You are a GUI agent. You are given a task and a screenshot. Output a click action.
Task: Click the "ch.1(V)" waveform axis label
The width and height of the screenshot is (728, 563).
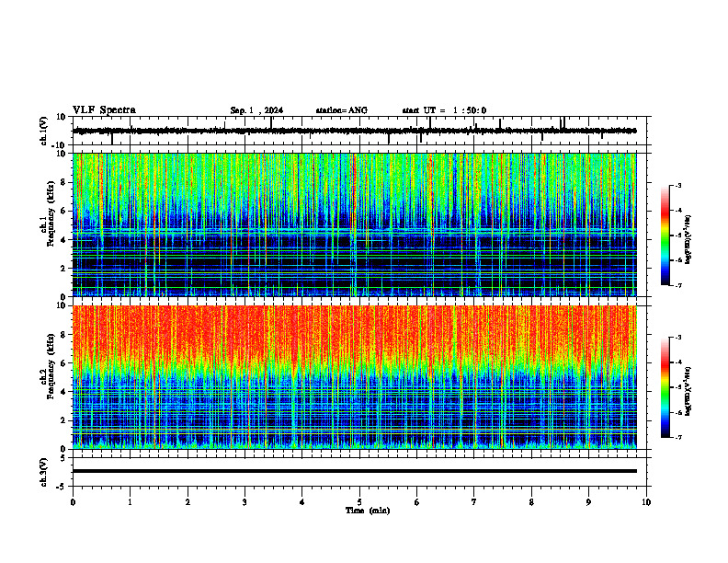44,131
